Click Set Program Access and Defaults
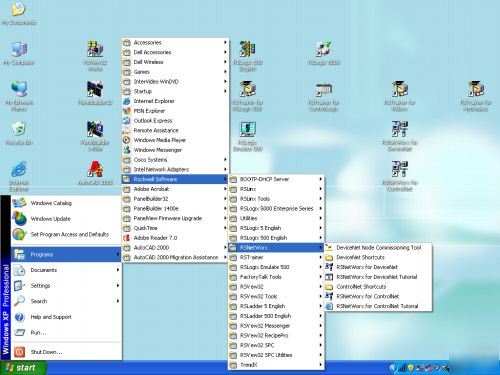500x375 pixels. (x=66, y=234)
